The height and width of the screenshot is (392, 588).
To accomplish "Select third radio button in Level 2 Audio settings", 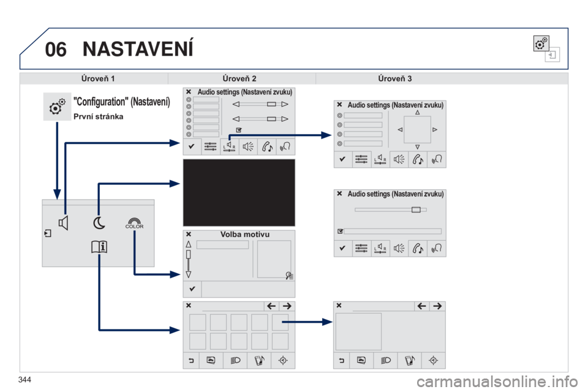I will tap(189, 113).
